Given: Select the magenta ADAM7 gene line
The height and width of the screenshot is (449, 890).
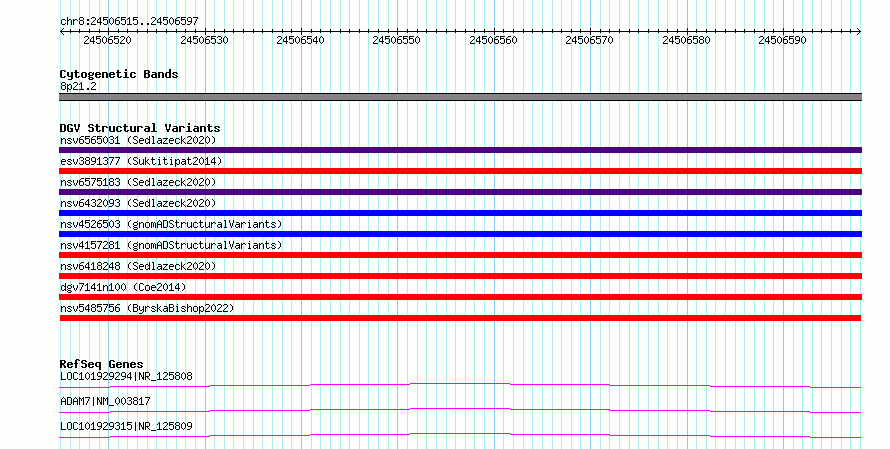Looking at the screenshot, I should [x=460, y=410].
